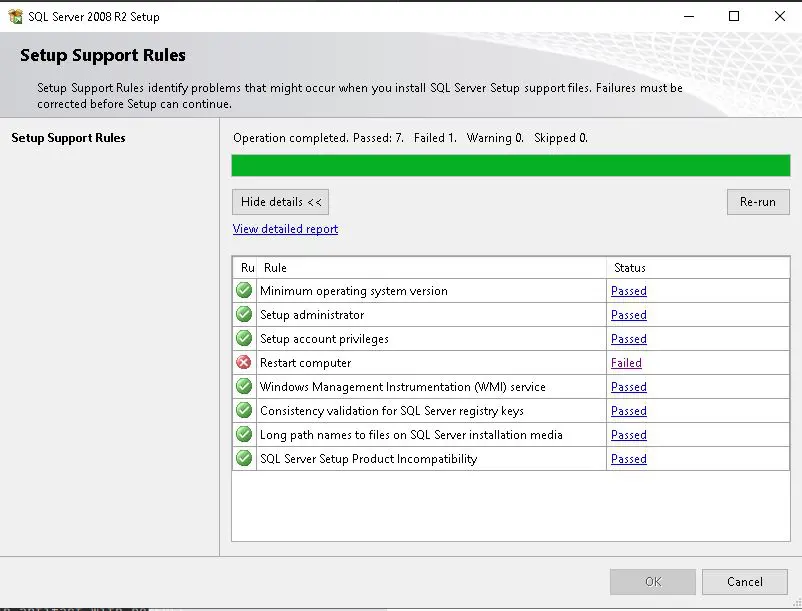Select SQL Server Setup Product Incompatibility text
This screenshot has height=611, width=802.
(368, 459)
